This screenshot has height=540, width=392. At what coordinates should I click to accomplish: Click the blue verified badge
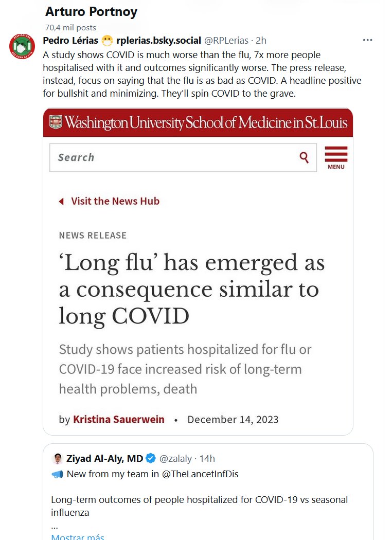tap(151, 459)
